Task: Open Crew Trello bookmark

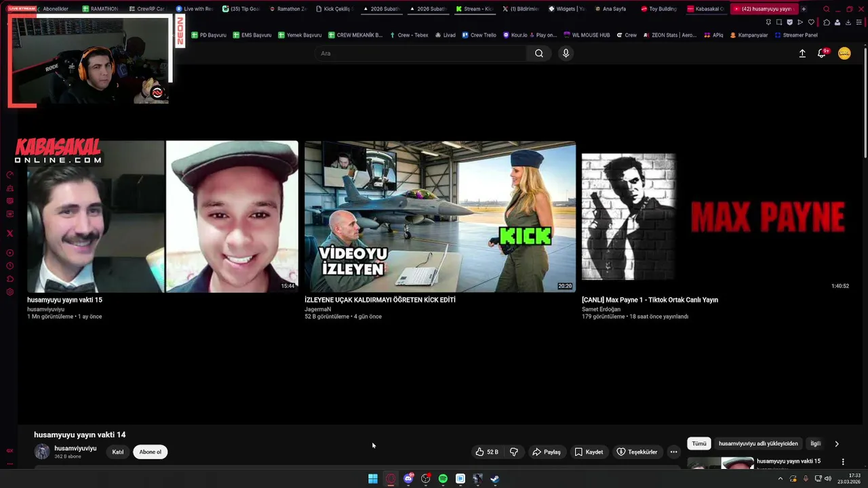Action: 479,35
